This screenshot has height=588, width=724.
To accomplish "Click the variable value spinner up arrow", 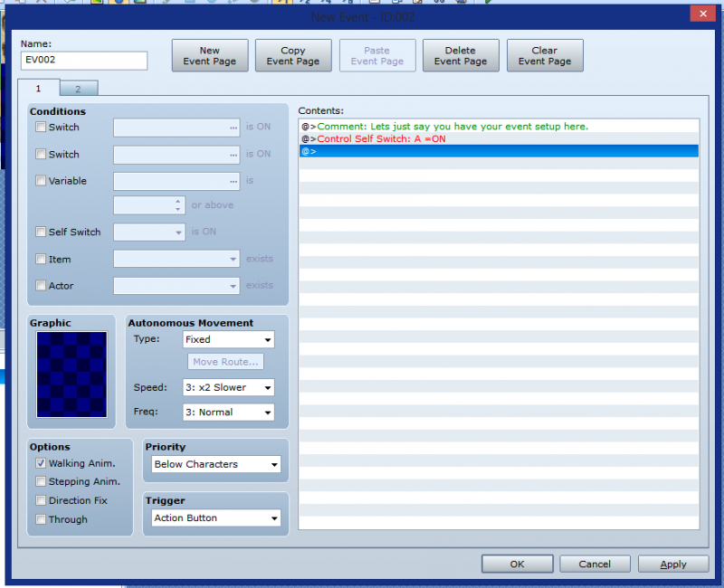I will (x=176, y=201).
